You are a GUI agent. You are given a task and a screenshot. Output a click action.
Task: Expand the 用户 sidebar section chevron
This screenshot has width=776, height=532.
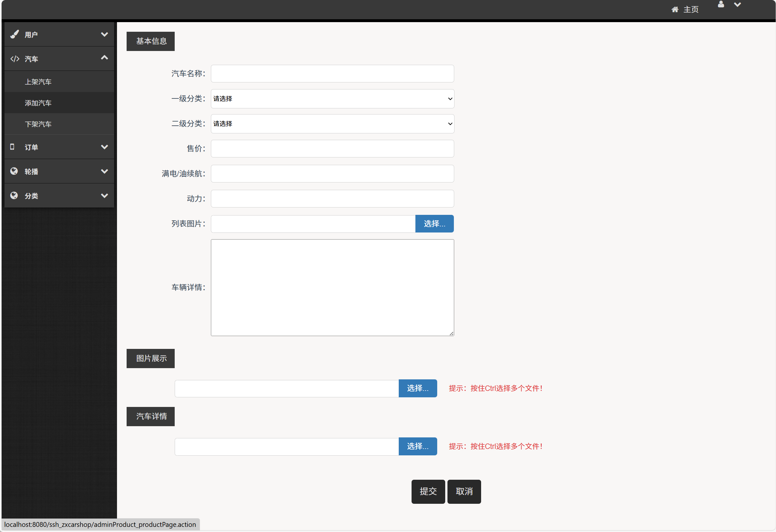click(104, 34)
